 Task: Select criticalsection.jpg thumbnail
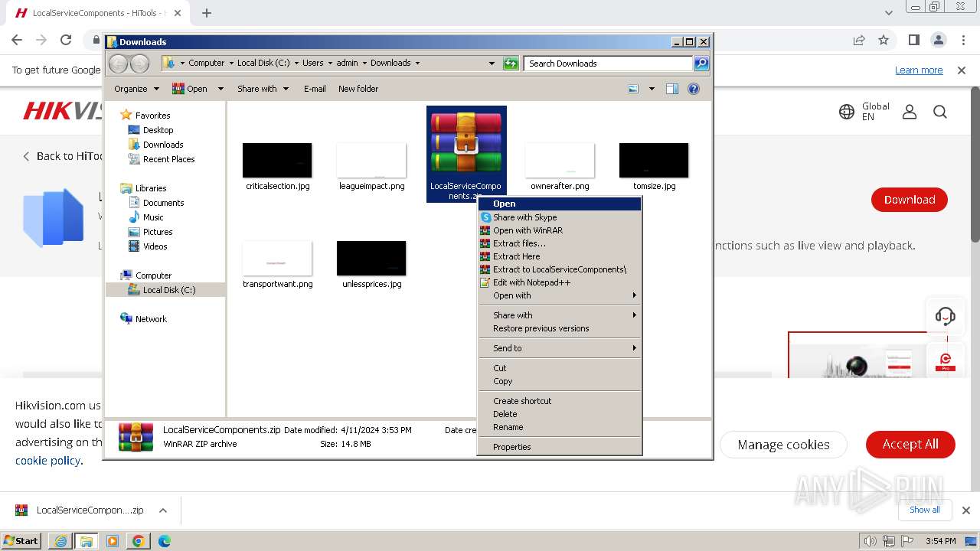[x=277, y=161]
